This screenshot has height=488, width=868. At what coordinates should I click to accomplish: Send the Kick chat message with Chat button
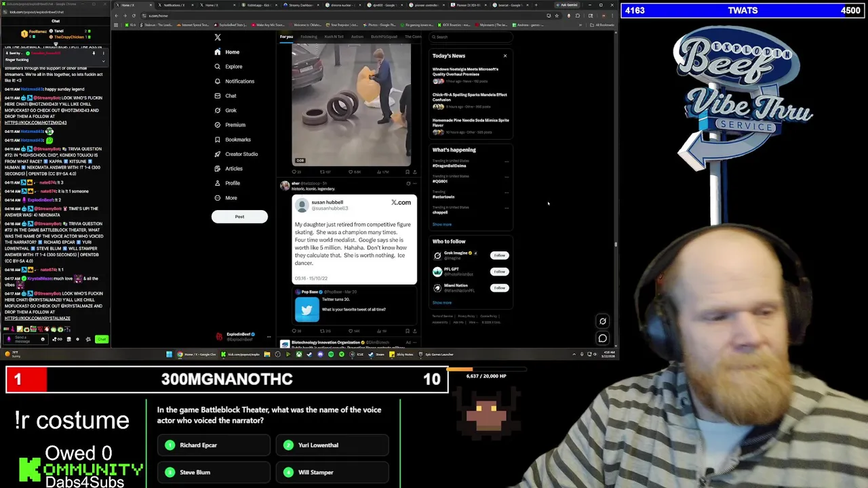(x=102, y=340)
